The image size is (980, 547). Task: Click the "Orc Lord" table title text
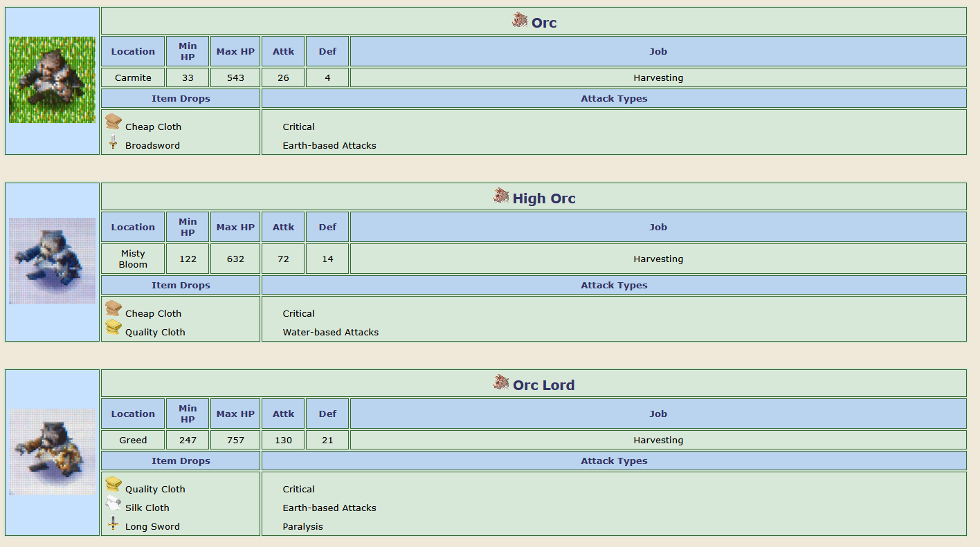tap(544, 385)
